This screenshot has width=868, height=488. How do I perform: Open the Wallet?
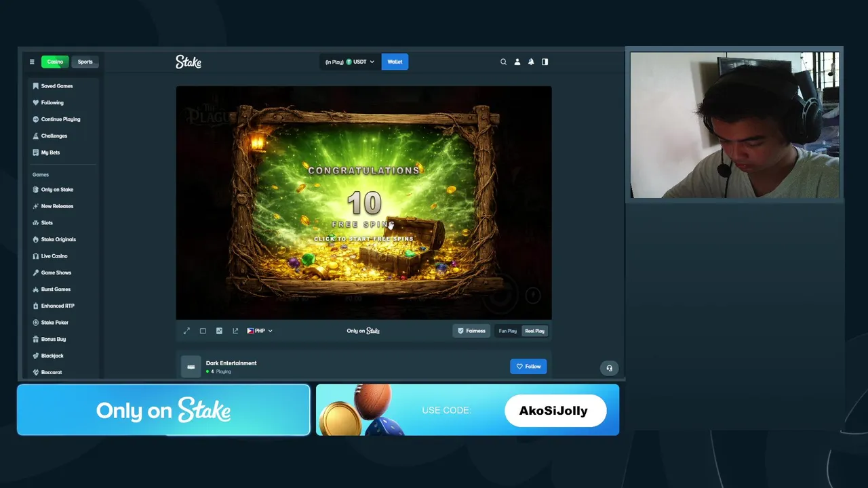click(395, 62)
